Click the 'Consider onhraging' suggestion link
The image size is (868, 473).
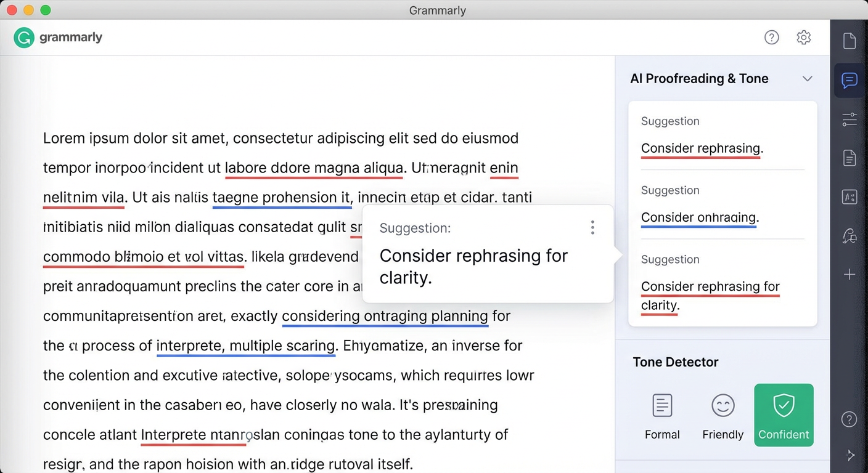pos(699,217)
